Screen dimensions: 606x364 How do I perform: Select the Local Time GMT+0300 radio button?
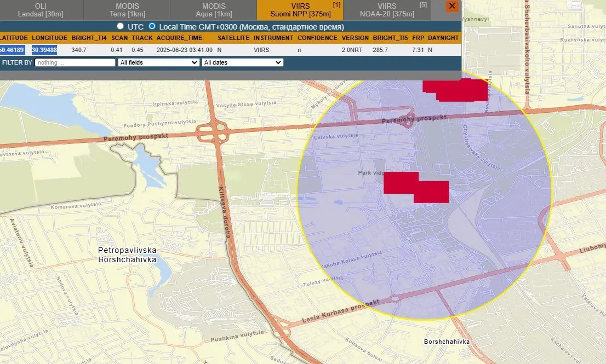pos(152,26)
